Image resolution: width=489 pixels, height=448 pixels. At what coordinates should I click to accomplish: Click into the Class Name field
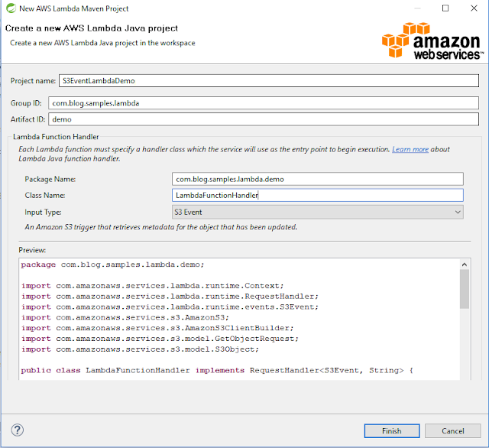click(x=318, y=195)
